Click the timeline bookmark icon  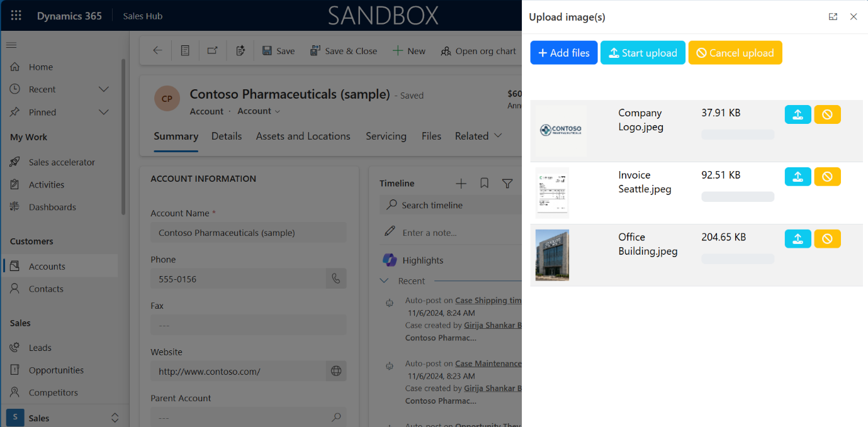point(485,184)
